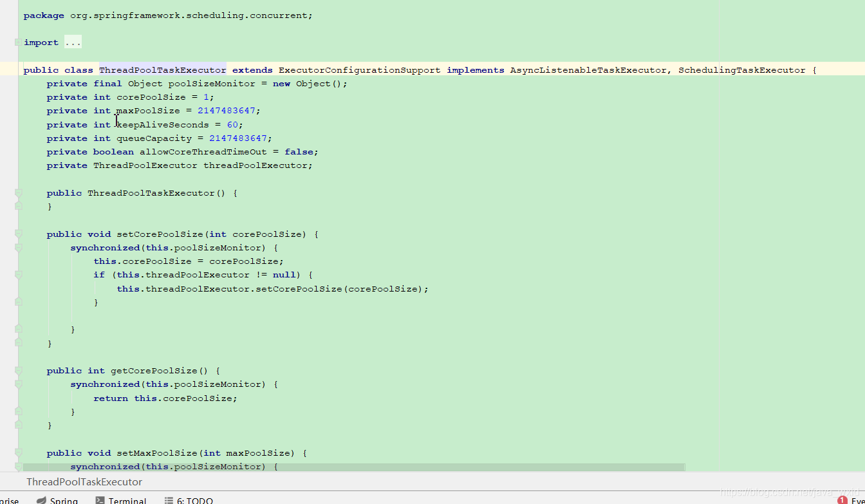Screen dimensions: 865x504
Task: Open the Spring tool window tab
Action: pyautogui.click(x=57, y=500)
